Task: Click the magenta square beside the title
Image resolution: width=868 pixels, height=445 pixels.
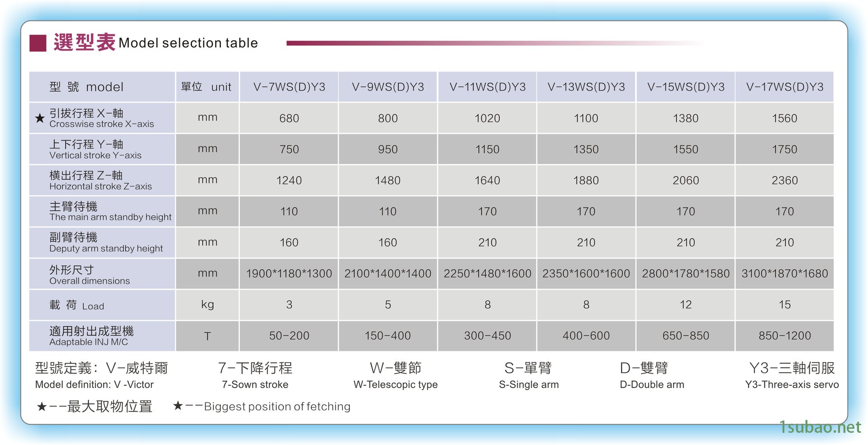Action: pyautogui.click(x=38, y=43)
